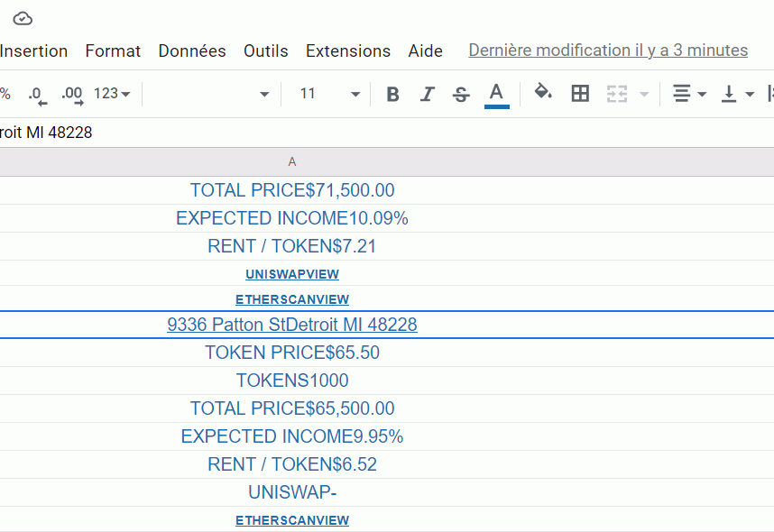Screen dimensions: 774x532
Task: Toggle italic formatting
Action: [x=427, y=94]
